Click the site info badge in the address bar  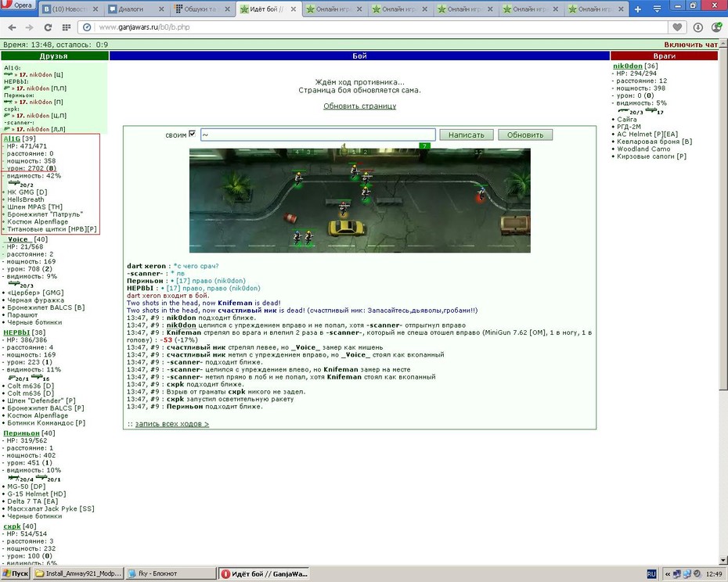point(87,27)
